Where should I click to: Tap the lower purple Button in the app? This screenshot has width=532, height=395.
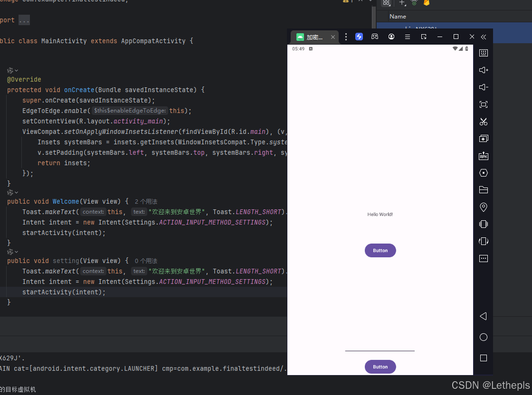380,367
